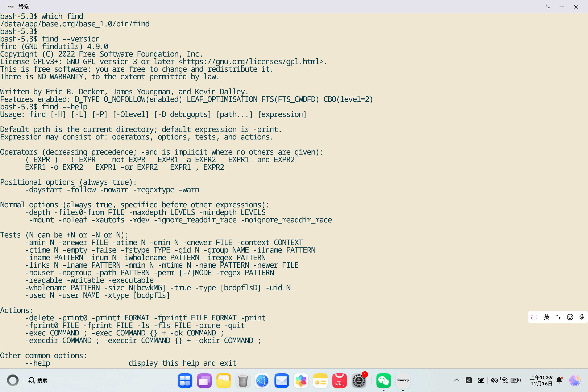Open the Files folder in dock

tap(223, 381)
